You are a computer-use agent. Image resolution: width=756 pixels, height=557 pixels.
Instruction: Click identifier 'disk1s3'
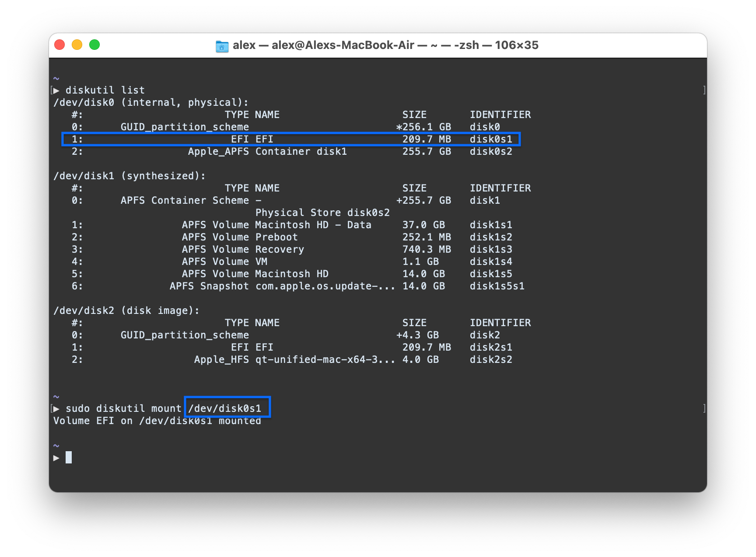(x=491, y=249)
